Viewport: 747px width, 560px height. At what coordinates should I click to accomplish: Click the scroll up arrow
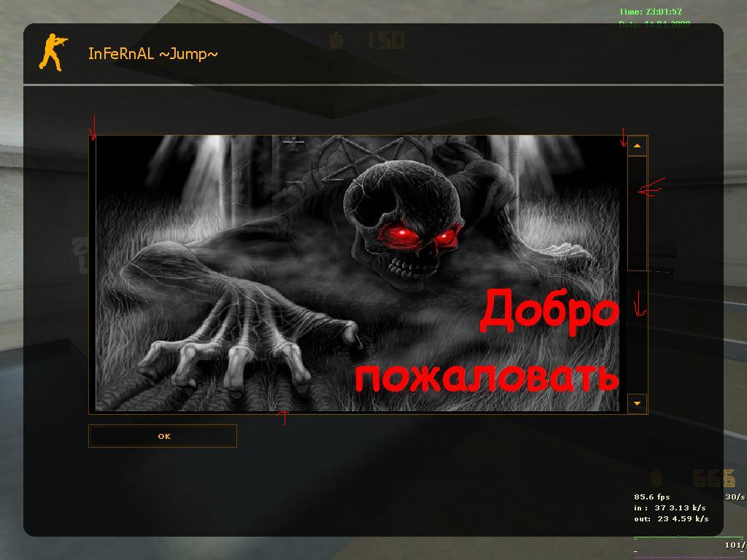point(637,146)
